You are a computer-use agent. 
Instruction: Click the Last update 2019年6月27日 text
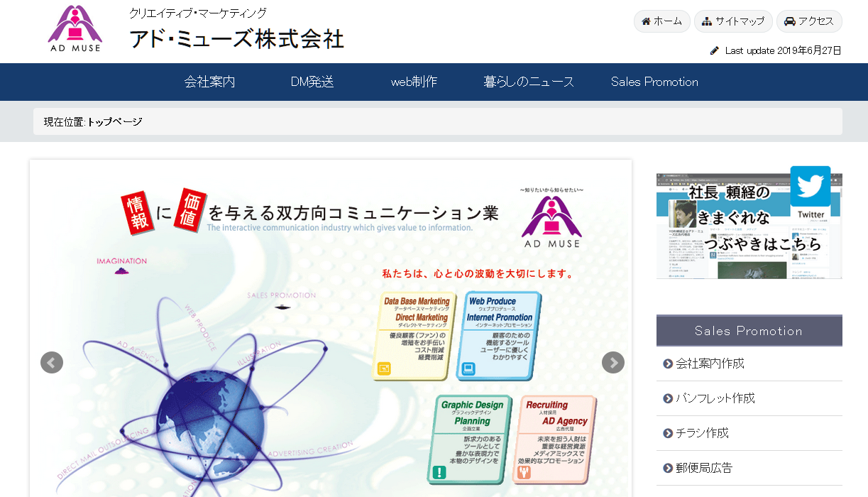[784, 50]
